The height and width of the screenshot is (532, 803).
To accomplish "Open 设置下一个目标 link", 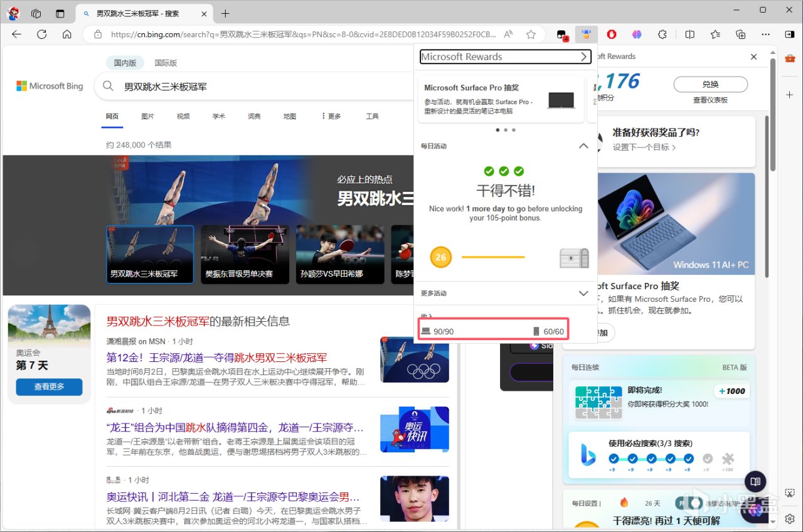I will click(644, 147).
